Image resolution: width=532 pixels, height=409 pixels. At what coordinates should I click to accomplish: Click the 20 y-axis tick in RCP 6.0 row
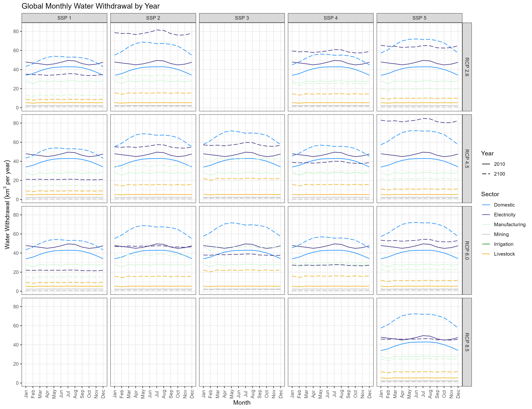click(x=16, y=272)
